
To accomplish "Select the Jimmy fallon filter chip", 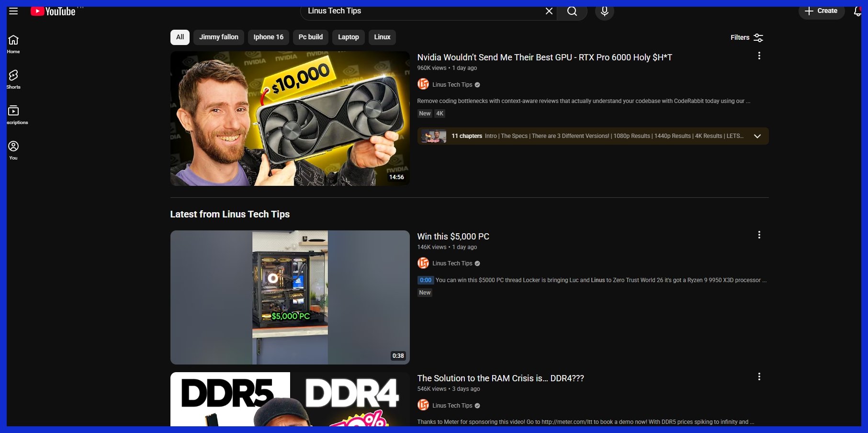I will click(x=219, y=37).
